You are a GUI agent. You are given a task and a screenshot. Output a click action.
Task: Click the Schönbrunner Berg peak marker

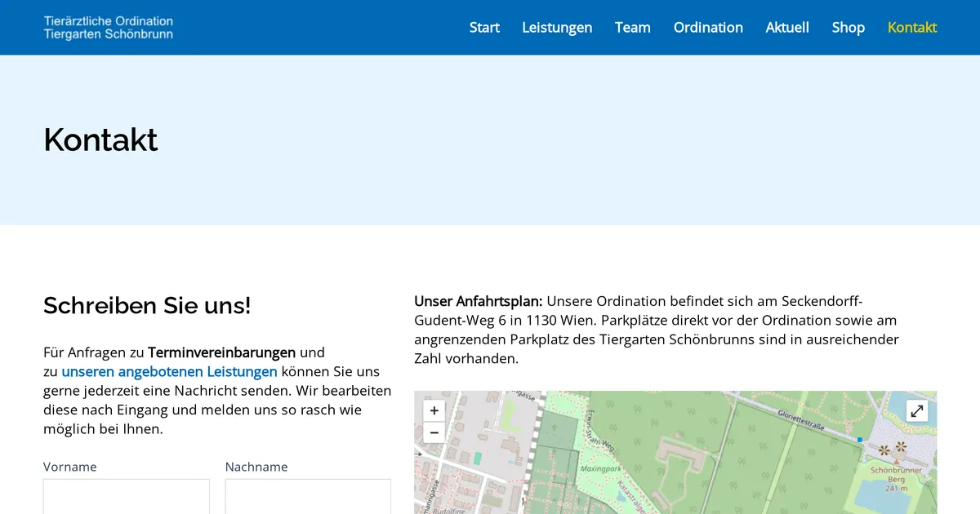click(x=896, y=462)
